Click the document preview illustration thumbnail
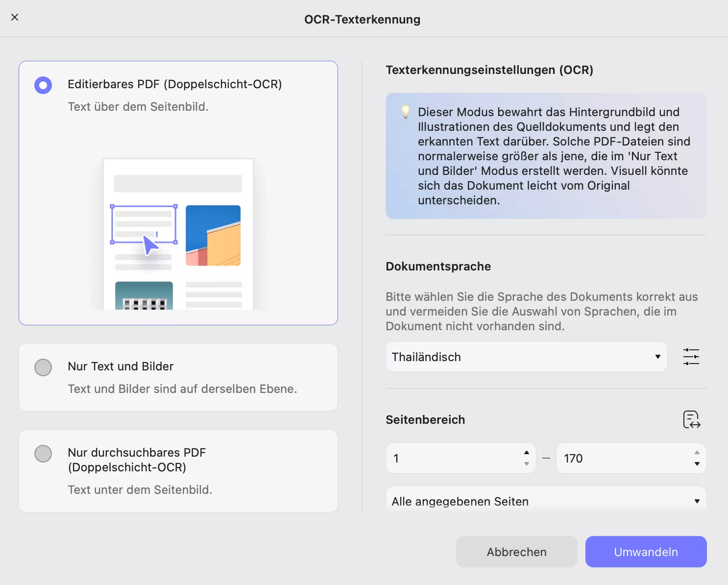This screenshot has height=585, width=728. 178,234
